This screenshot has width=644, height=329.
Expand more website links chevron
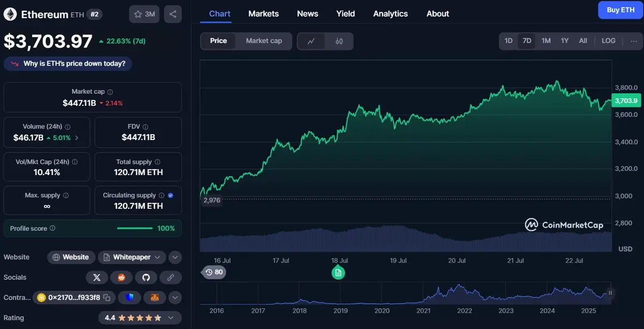(175, 257)
